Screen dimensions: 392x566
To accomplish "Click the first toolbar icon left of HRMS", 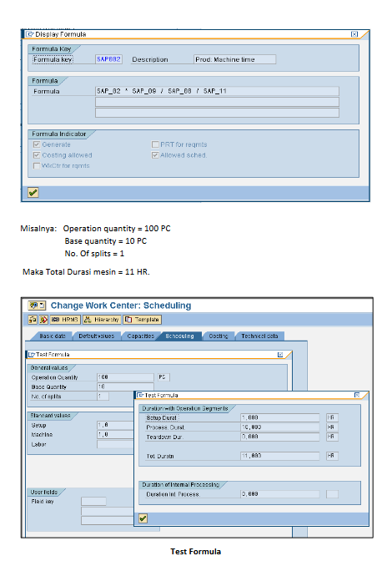I will pos(33,320).
